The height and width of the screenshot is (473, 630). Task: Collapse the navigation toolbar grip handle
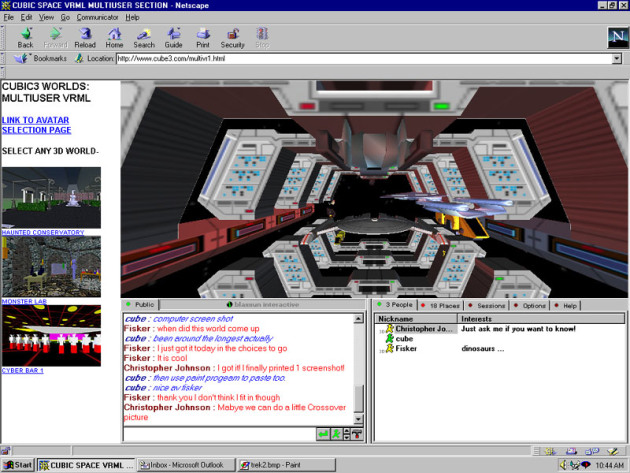point(3,38)
